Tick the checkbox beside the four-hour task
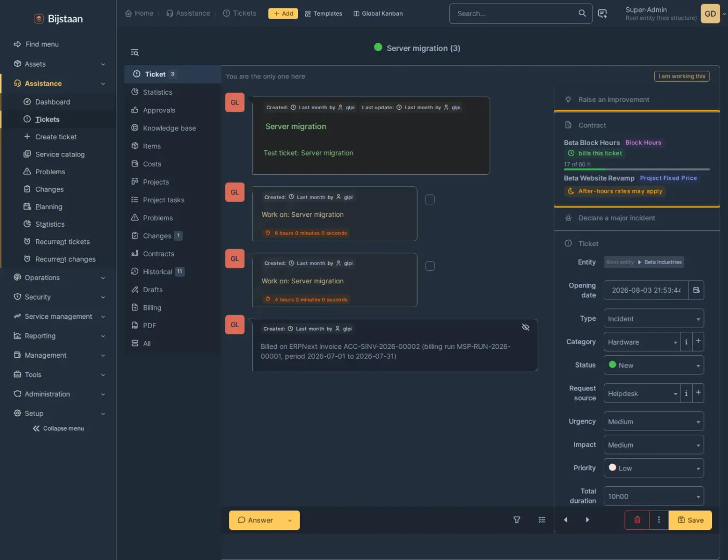The height and width of the screenshot is (560, 728). point(430,266)
